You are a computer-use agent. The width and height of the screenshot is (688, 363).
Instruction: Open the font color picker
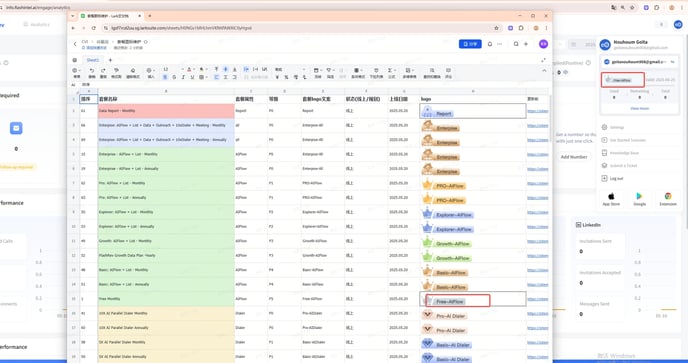click(190, 70)
